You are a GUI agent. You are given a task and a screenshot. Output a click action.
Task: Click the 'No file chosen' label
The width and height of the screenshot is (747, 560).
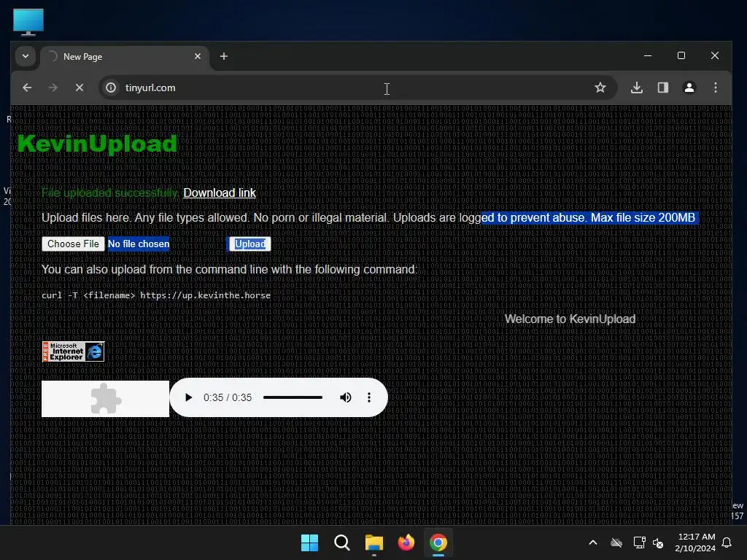[139, 244]
